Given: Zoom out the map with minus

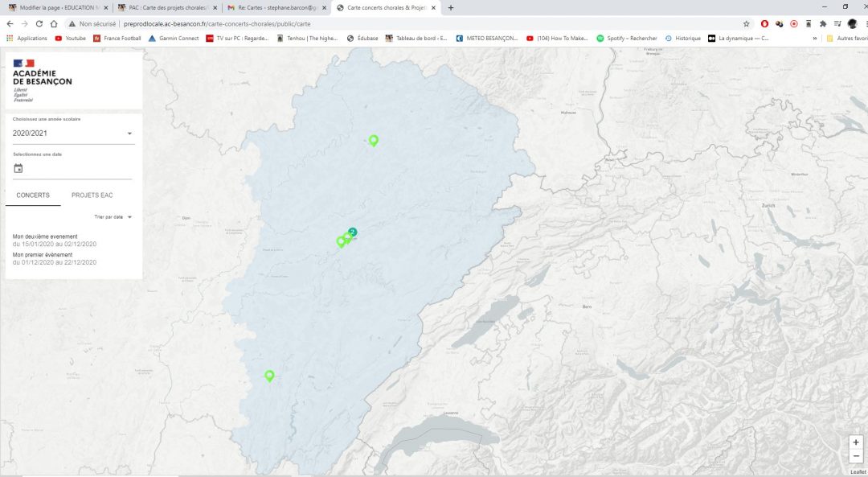Looking at the screenshot, I should click(x=856, y=456).
